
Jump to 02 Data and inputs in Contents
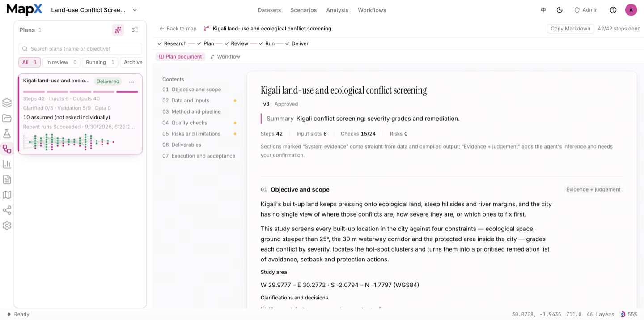(186, 101)
